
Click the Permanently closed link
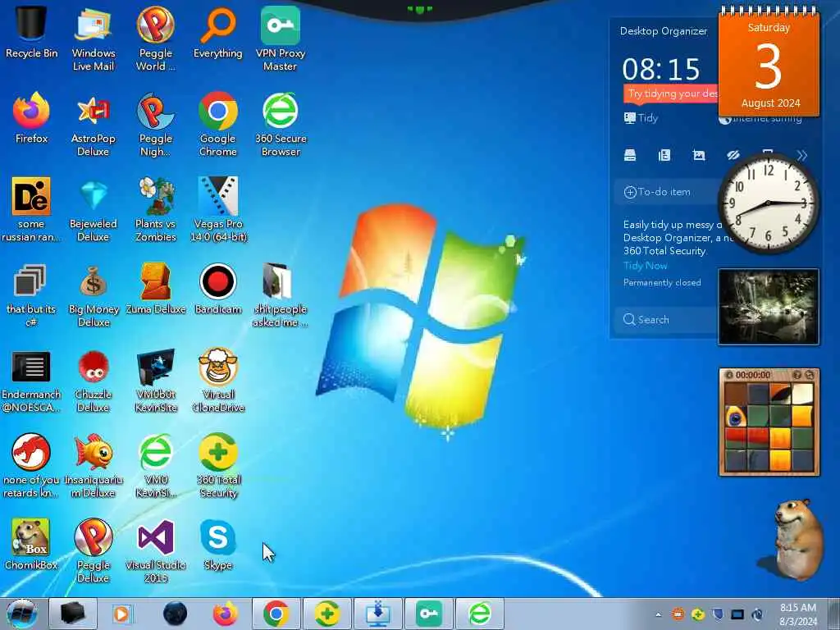662,282
